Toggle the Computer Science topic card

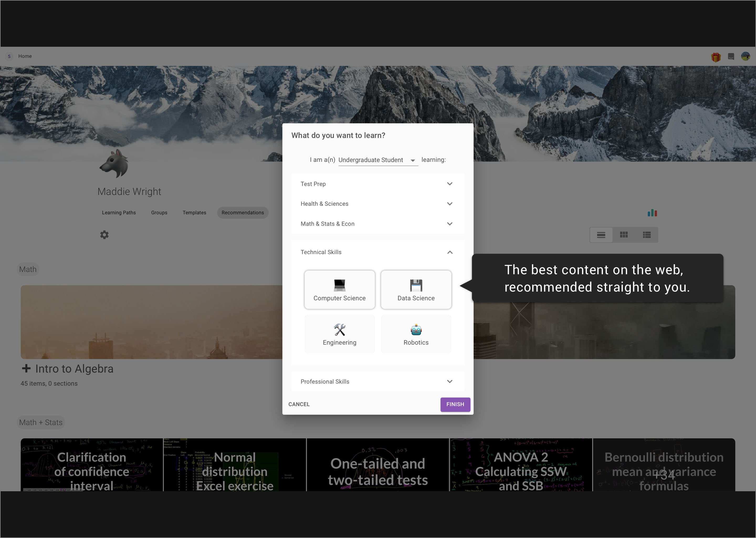click(x=339, y=290)
